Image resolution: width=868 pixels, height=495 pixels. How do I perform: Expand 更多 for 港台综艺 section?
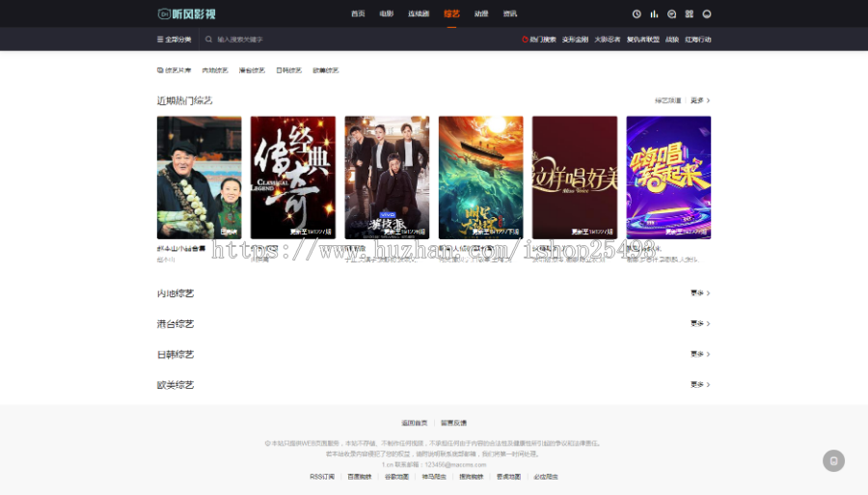[x=700, y=323]
